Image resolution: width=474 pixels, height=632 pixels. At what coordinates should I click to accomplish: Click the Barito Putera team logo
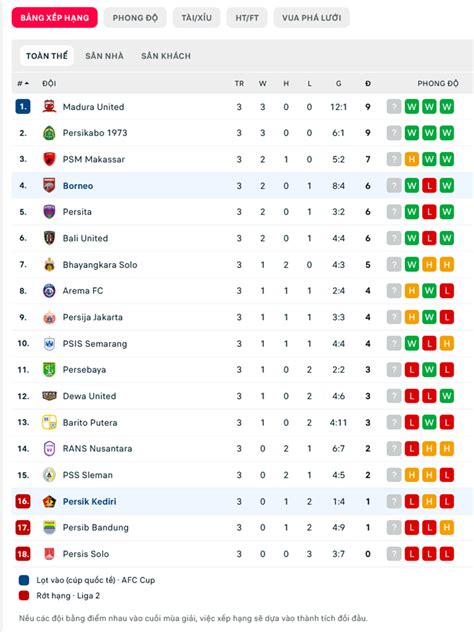click(x=49, y=422)
